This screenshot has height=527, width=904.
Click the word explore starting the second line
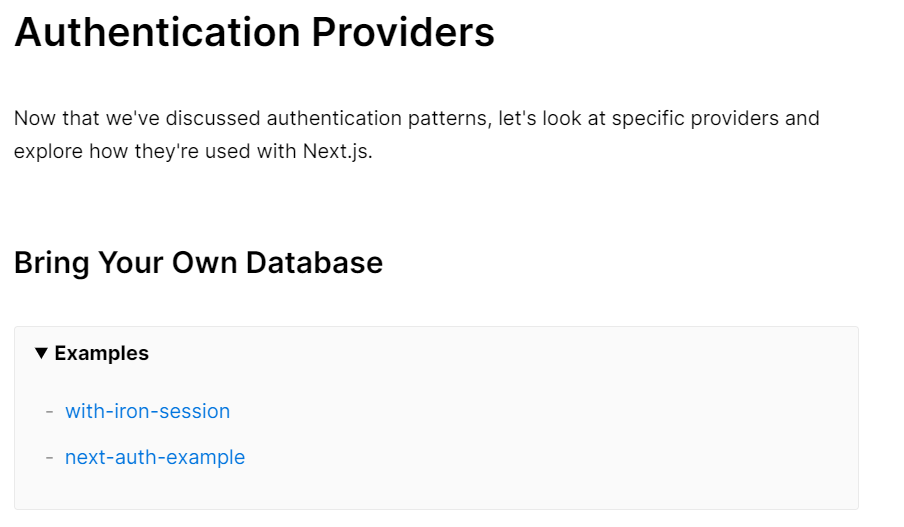(x=48, y=151)
